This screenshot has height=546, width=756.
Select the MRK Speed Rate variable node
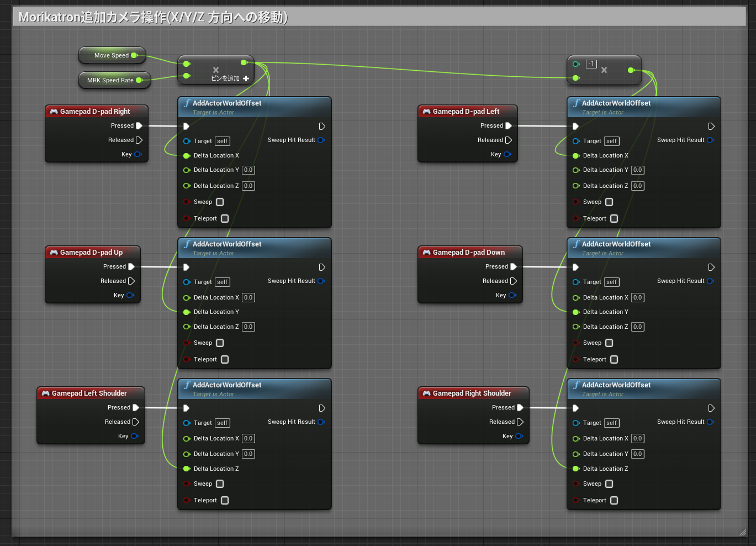[x=114, y=80]
